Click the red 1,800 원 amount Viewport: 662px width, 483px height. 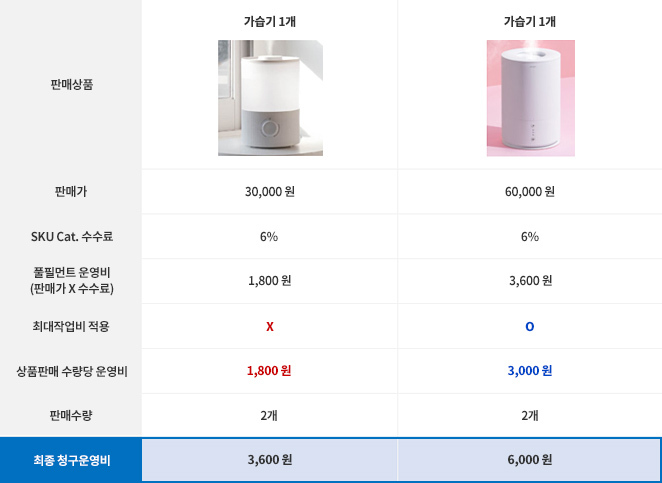coord(270,371)
